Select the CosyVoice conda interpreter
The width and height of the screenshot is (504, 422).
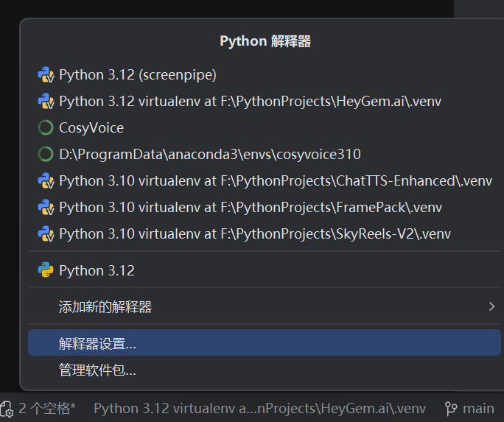265,128
